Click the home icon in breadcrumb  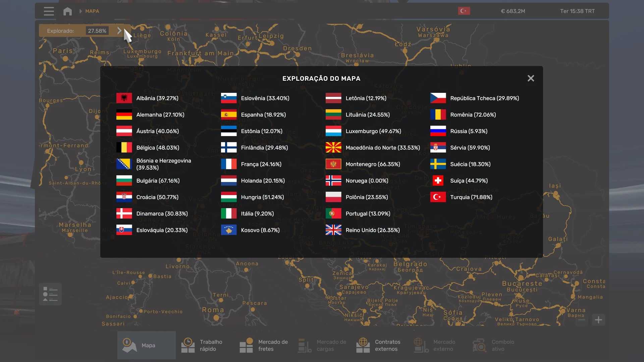[67, 11]
